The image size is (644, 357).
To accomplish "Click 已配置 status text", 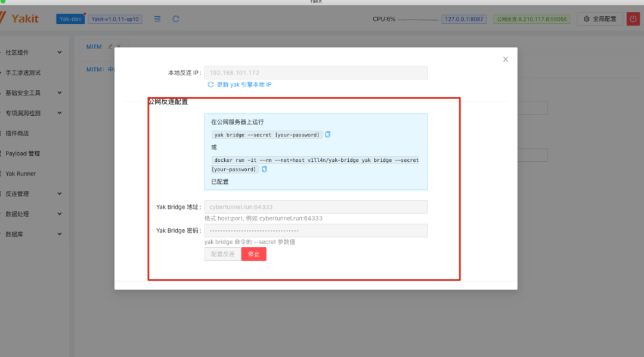I will (219, 182).
